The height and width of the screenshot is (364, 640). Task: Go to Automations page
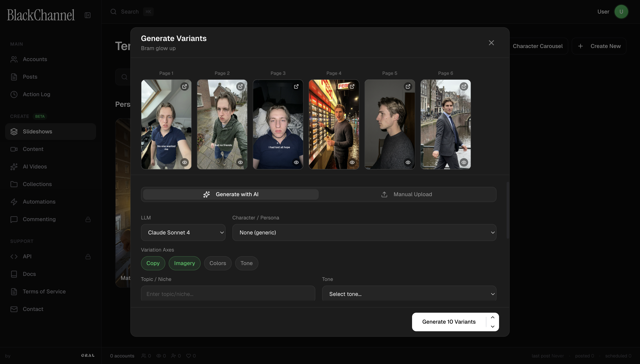(39, 201)
